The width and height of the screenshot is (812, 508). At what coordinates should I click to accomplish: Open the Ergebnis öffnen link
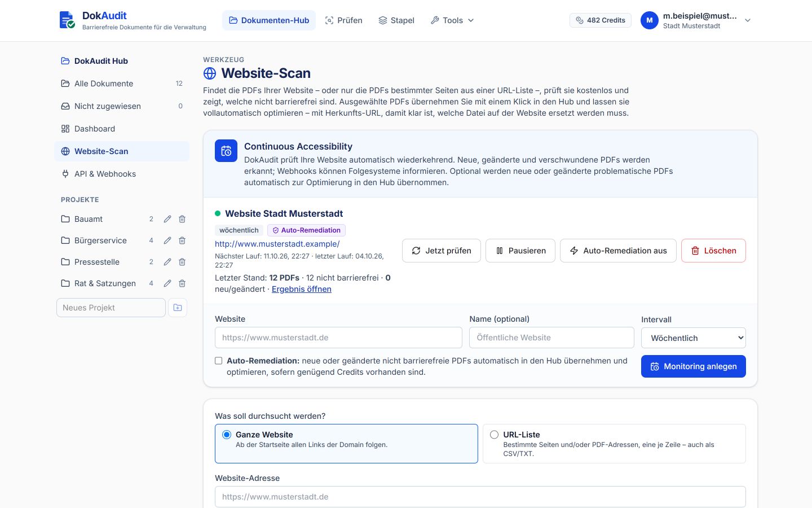point(302,289)
